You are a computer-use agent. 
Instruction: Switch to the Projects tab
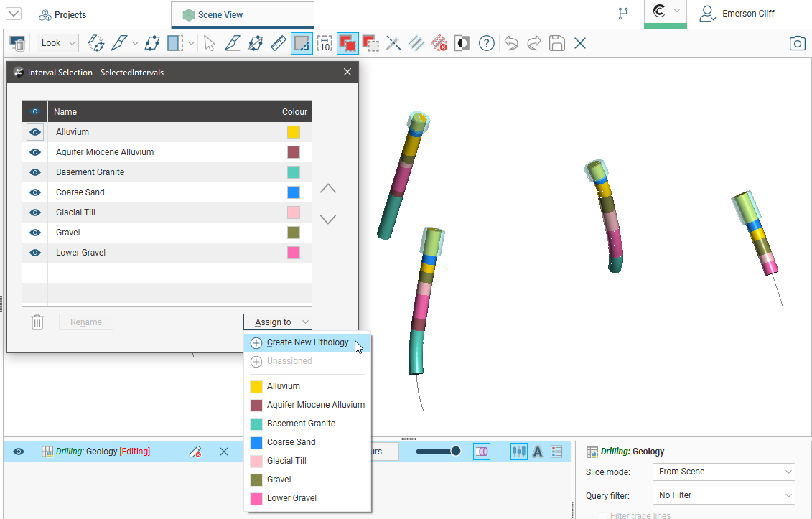(62, 14)
